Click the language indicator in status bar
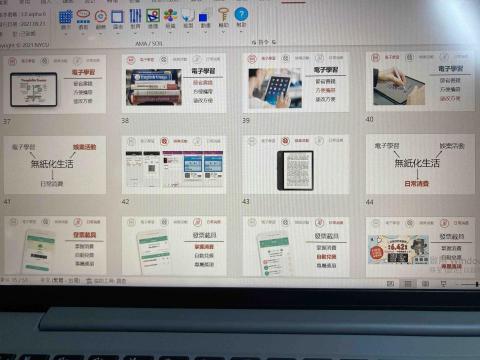 60,280
